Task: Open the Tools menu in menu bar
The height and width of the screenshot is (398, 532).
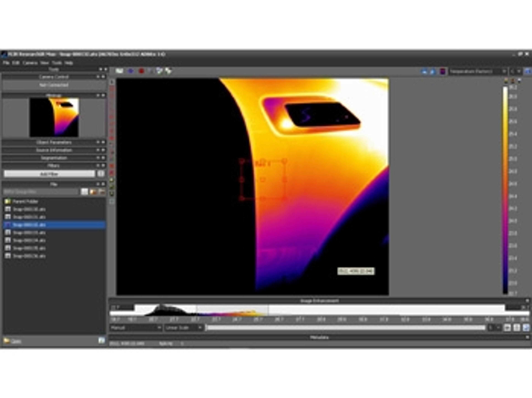Action: [x=57, y=63]
